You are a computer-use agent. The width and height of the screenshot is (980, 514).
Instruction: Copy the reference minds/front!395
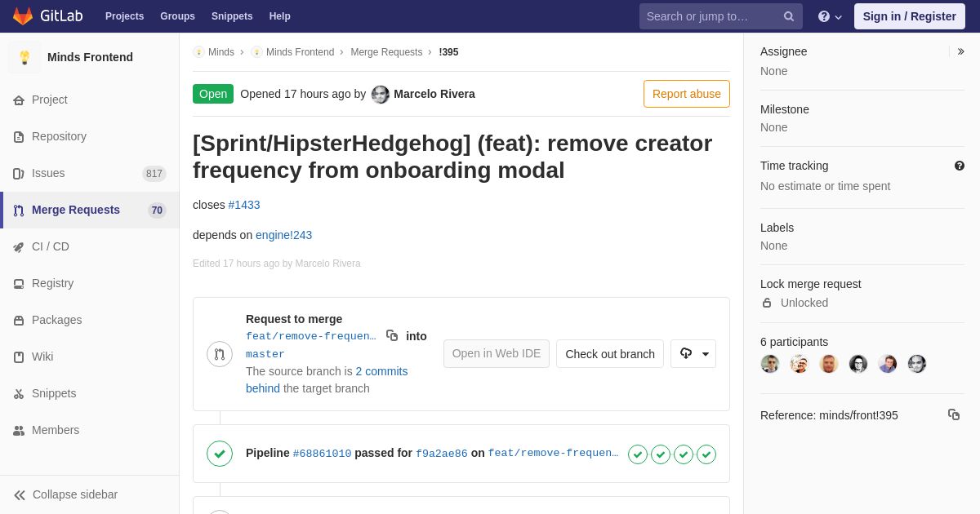click(x=954, y=414)
